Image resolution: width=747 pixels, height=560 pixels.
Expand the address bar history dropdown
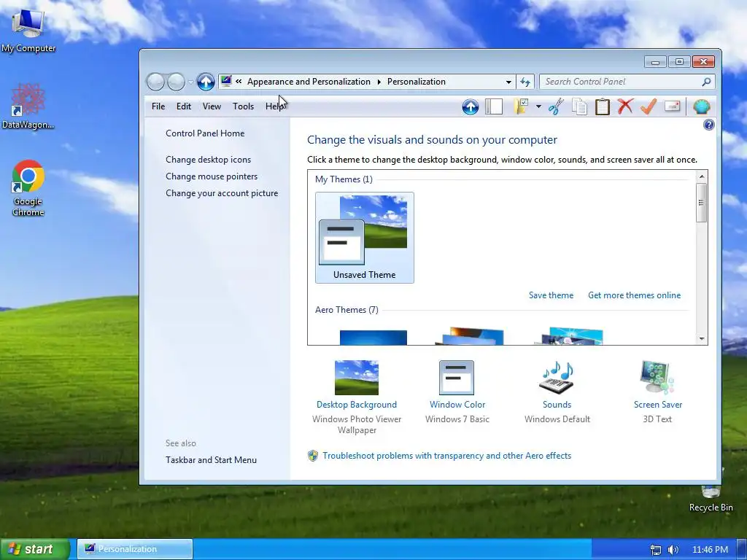point(508,82)
